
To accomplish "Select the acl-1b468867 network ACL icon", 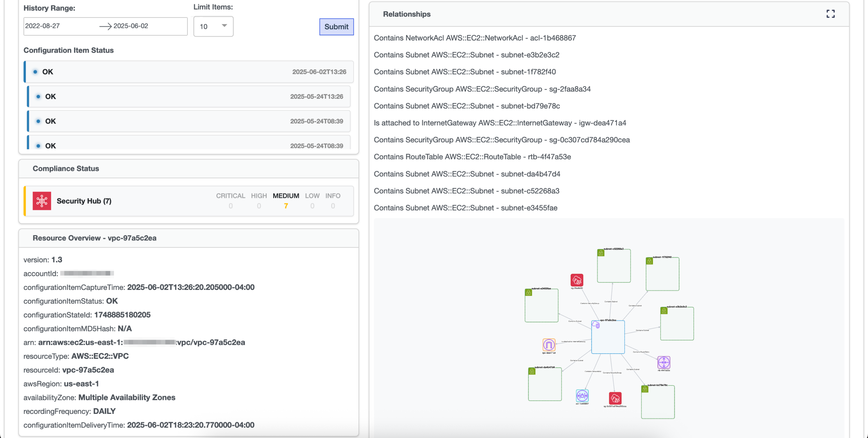I will pos(582,395).
